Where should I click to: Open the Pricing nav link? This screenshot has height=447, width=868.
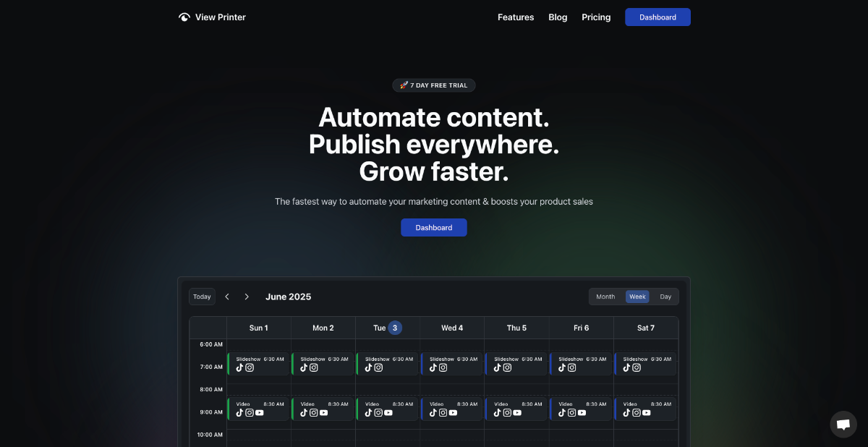[x=596, y=17]
